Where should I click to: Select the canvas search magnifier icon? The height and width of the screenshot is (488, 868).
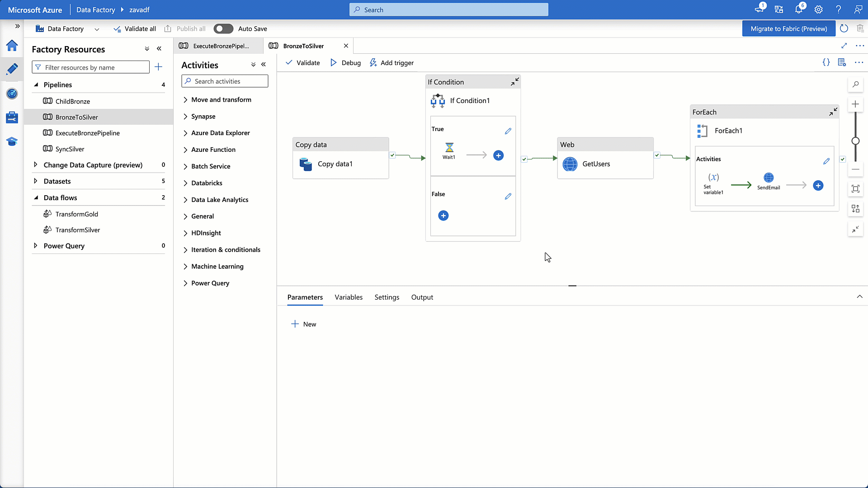click(x=856, y=84)
